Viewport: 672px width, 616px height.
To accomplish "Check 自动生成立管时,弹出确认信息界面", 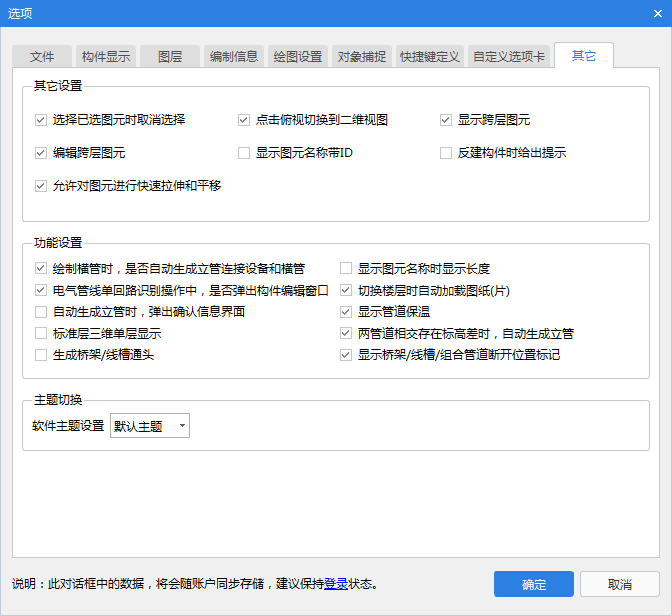I will [41, 312].
